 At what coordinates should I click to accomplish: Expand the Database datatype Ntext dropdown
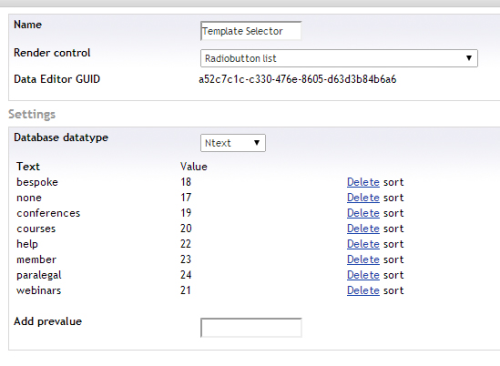coord(233,143)
